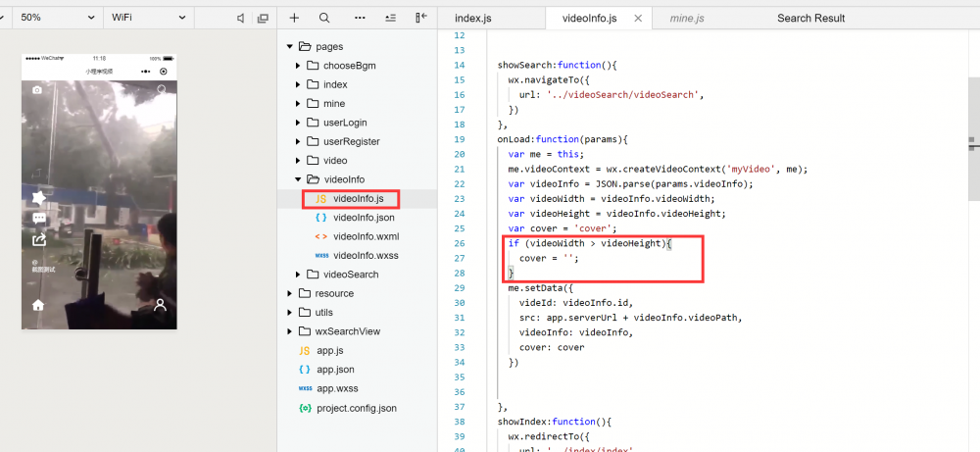Tap the star favorite icon on the video
This screenshot has width=980, height=452.
(x=39, y=199)
